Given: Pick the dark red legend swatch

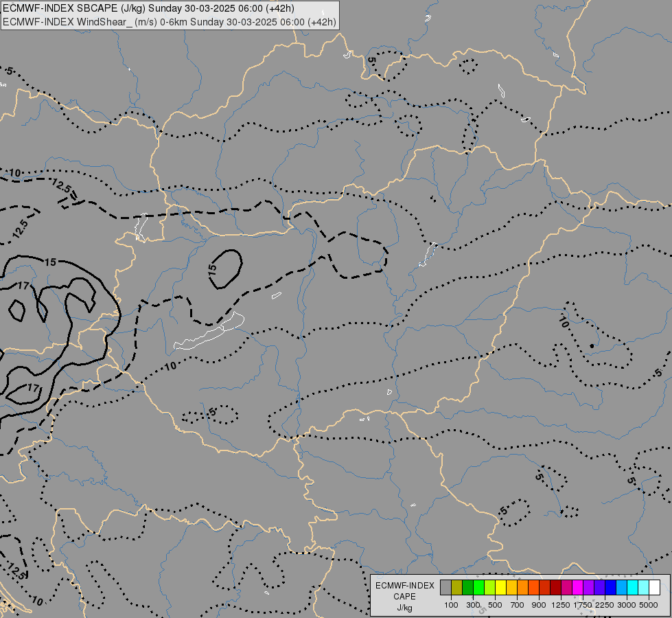Looking at the screenshot, I should click(555, 587).
